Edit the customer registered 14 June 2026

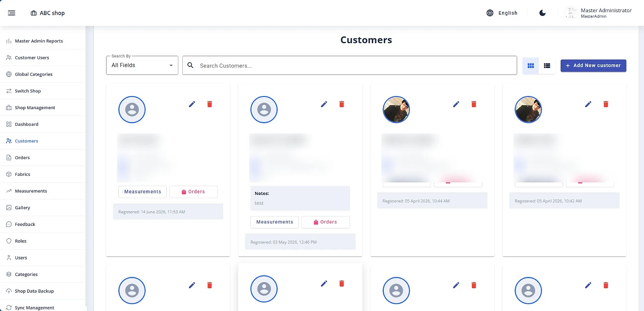point(192,104)
